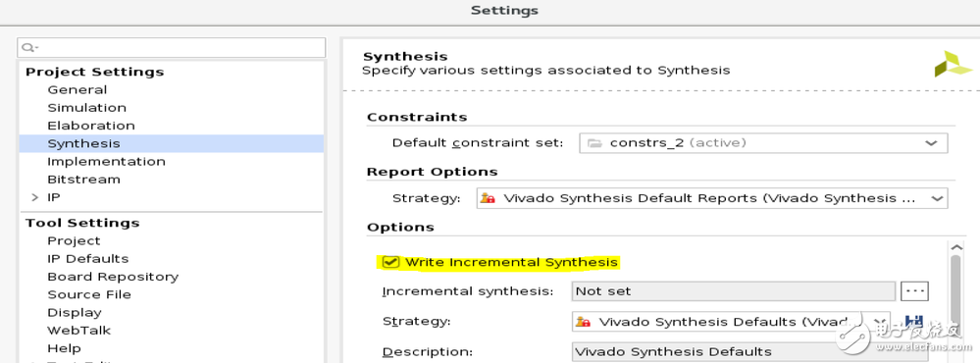Click the options panel scrollbar up arrow
The width and height of the screenshot is (980, 363).
955,247
